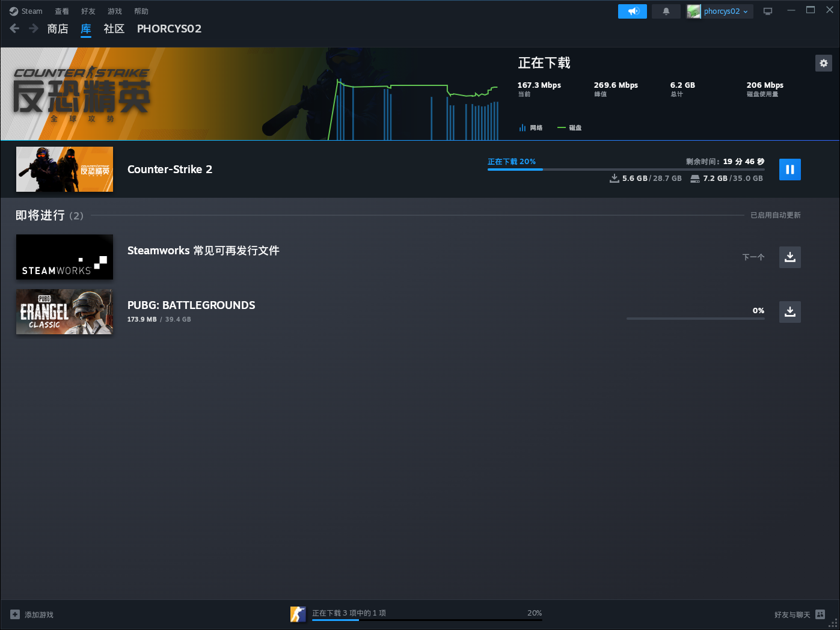The width and height of the screenshot is (840, 630).
Task: Open 好友与聊天
Action: 792,615
